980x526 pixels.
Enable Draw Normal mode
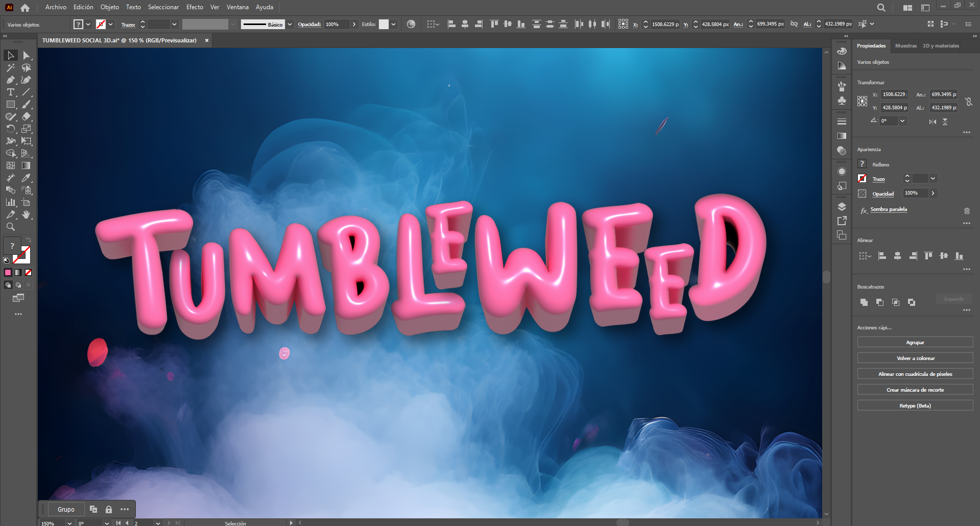coord(8,285)
